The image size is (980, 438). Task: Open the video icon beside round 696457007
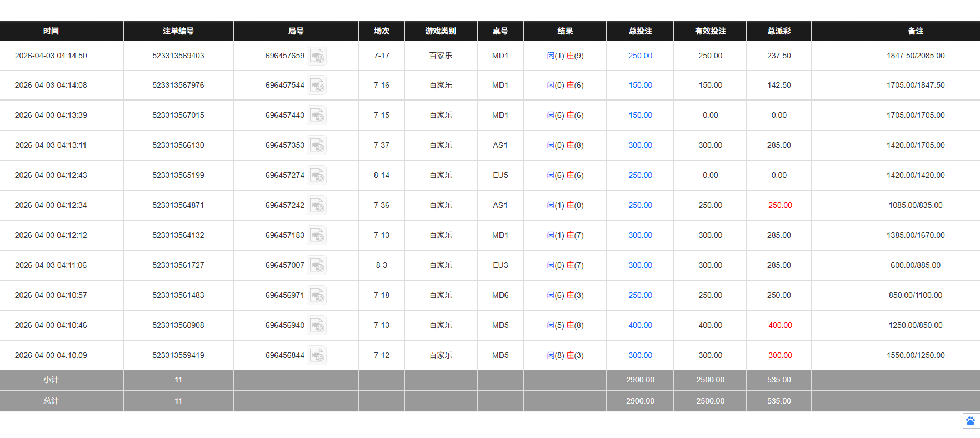(x=317, y=266)
